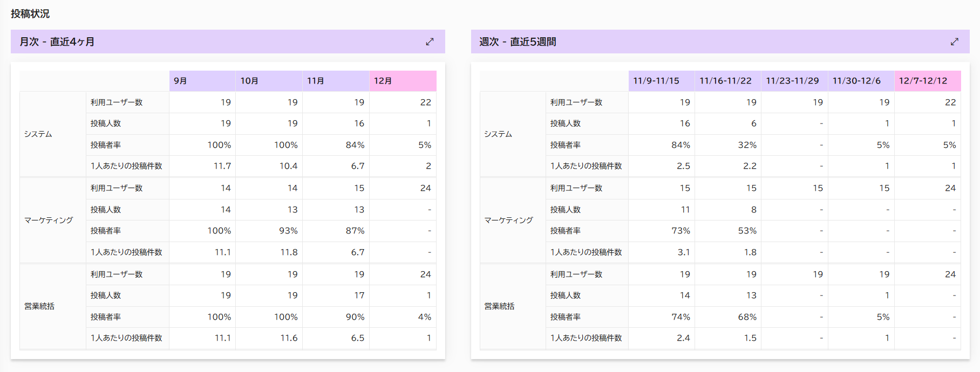Screen dimensions: 980x372
Task: Select the highlighted 12月 column header
Action: pos(403,81)
